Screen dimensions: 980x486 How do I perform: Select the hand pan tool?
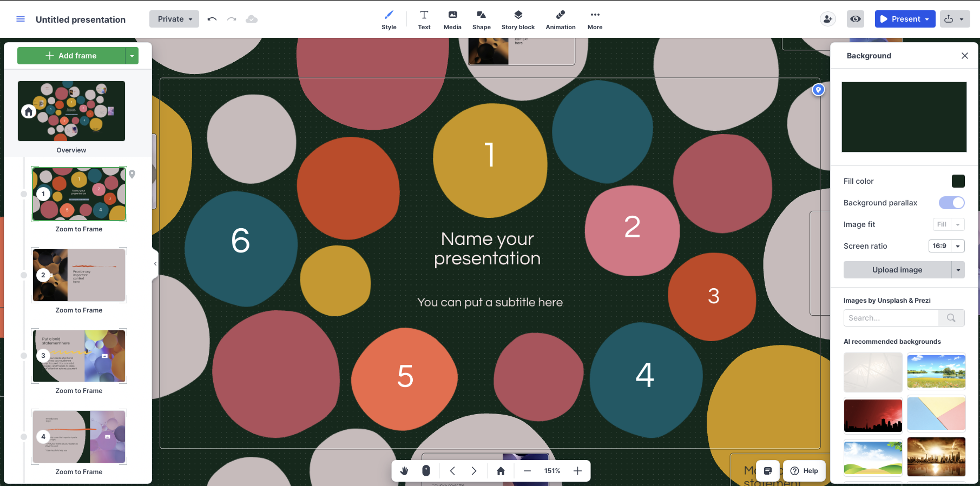point(404,471)
